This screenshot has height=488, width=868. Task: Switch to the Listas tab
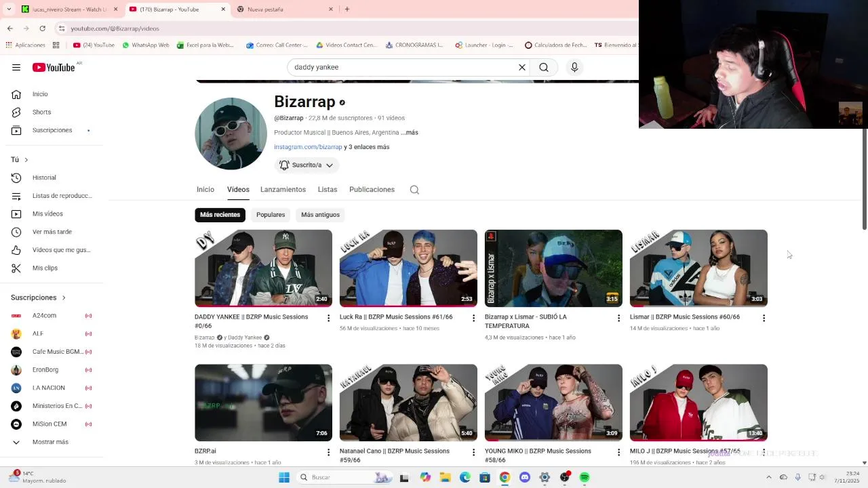[328, 190]
